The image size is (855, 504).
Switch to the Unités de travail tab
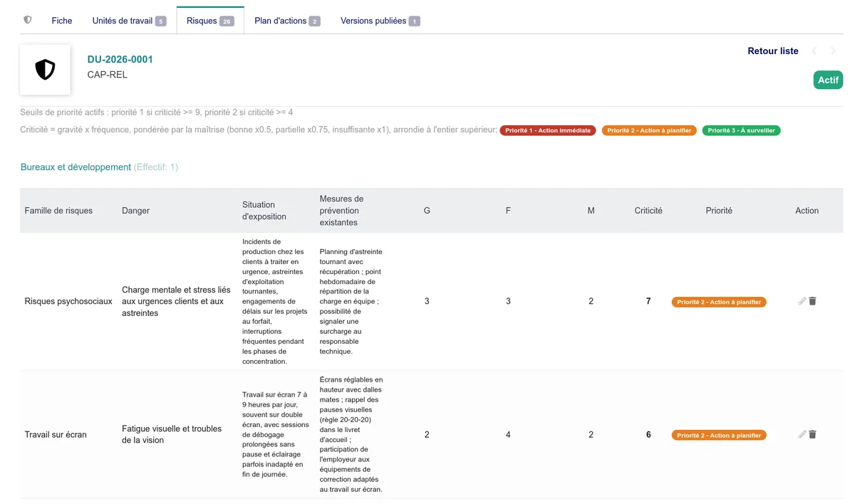click(x=129, y=21)
